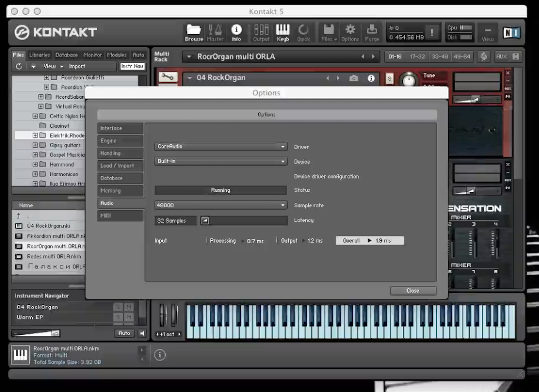Toggle the Keyb on-screen keyboard
Viewport: 539px width, 392px height.
(283, 33)
